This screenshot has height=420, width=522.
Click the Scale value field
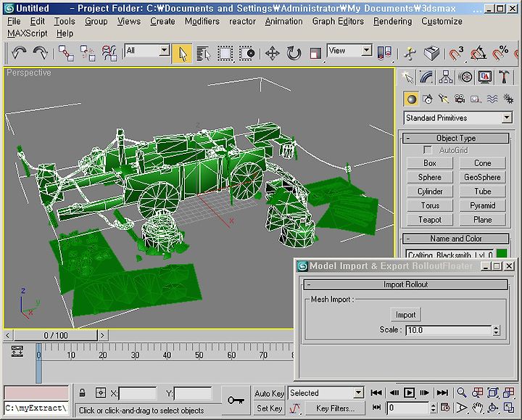448,330
